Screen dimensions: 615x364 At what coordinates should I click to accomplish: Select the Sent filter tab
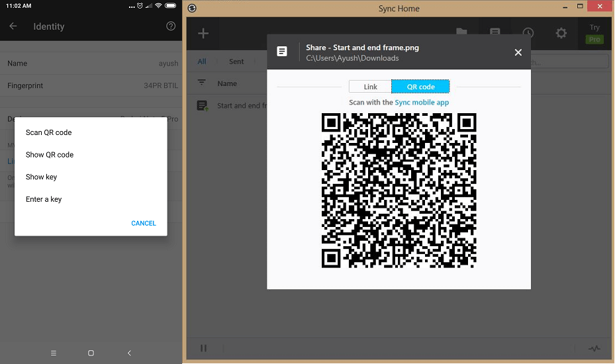[236, 62]
